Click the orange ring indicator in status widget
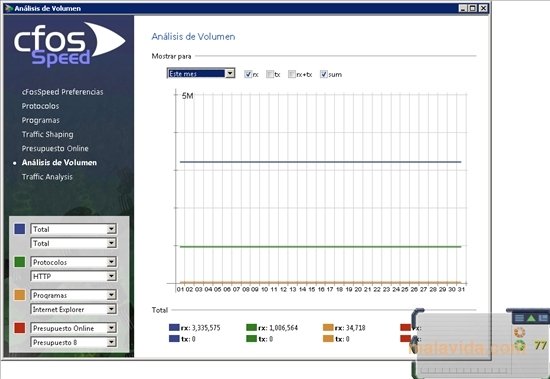The width and height of the screenshot is (550, 379). coord(519,332)
